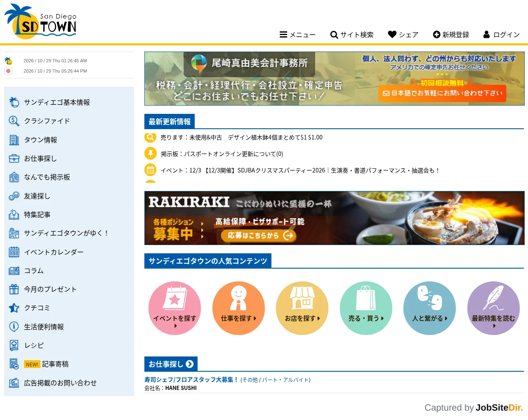
Task: Select the 最新更新情報 heading tab
Action: pyautogui.click(x=170, y=122)
